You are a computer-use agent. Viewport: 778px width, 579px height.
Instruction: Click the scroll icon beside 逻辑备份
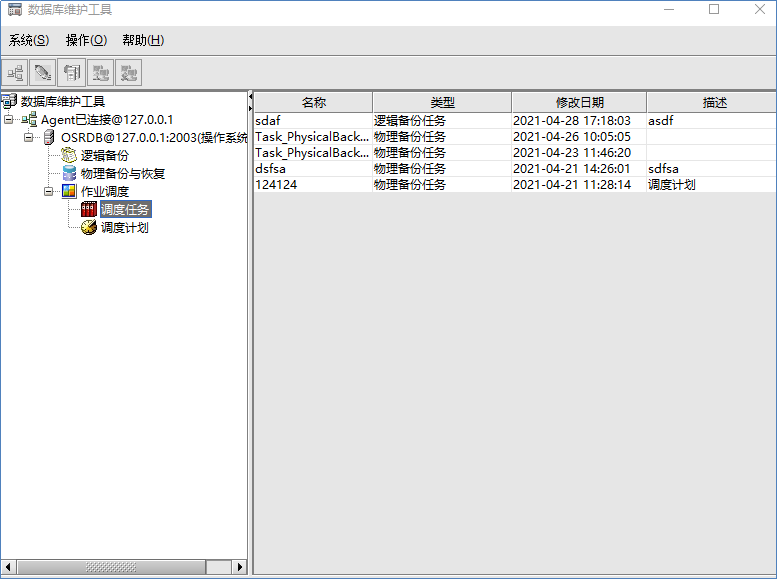click(69, 155)
